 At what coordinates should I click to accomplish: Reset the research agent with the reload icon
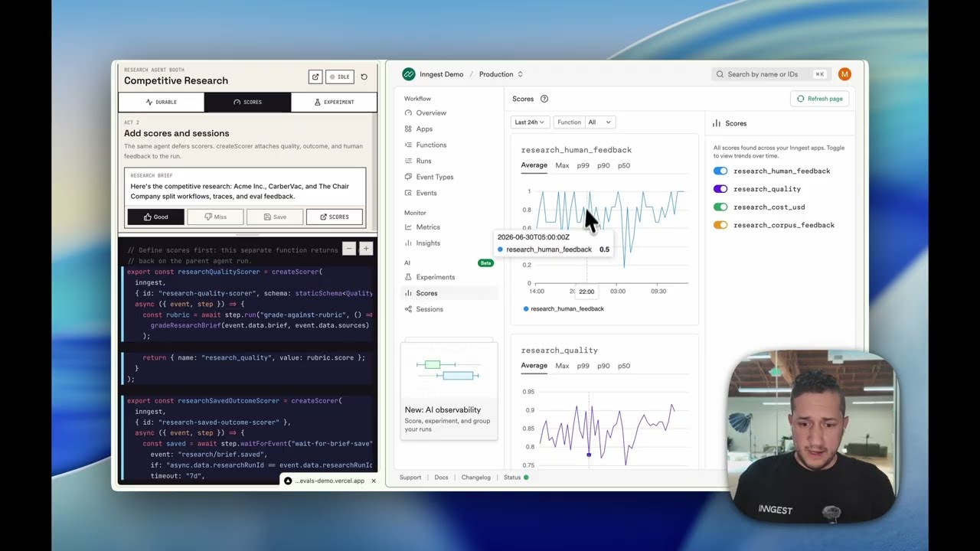tap(364, 77)
